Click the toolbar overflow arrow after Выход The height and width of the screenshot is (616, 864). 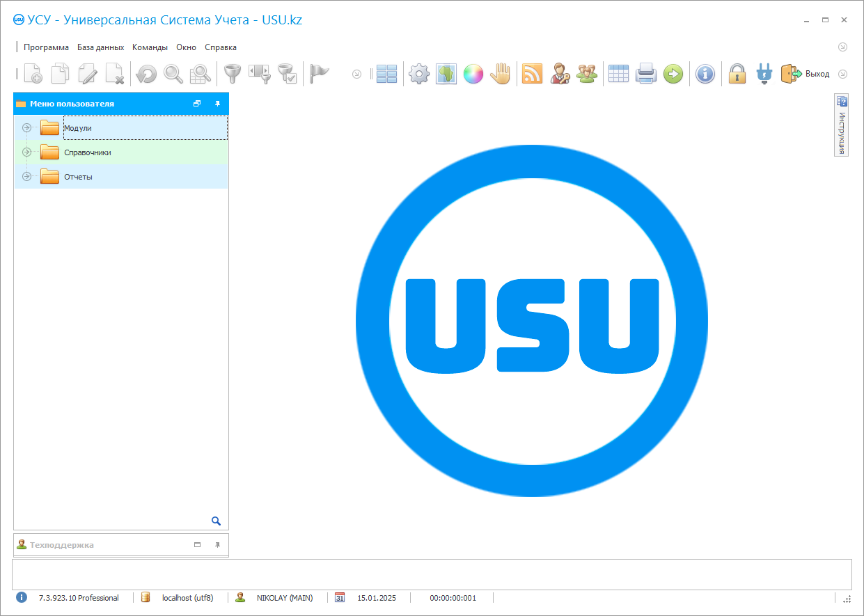(x=842, y=74)
